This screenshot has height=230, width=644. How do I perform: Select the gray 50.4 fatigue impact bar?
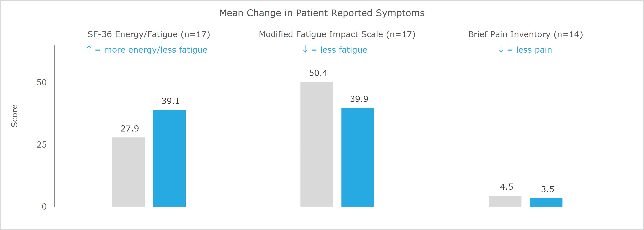pos(317,144)
